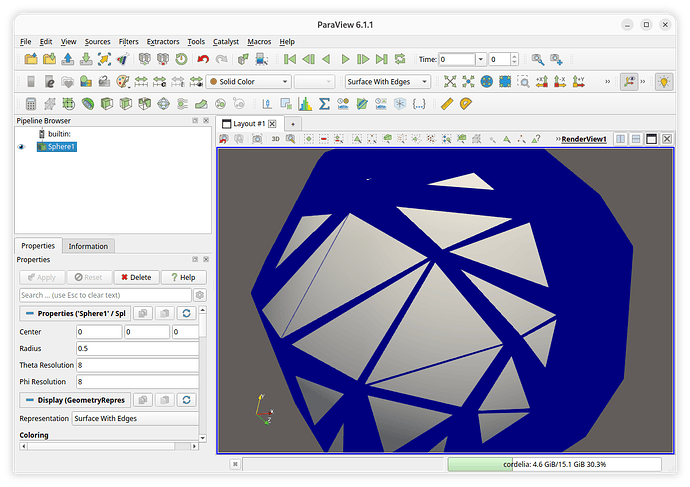Click the Reset Camera icon
Image resolution: width=690 pixels, height=487 pixels.
tap(450, 81)
